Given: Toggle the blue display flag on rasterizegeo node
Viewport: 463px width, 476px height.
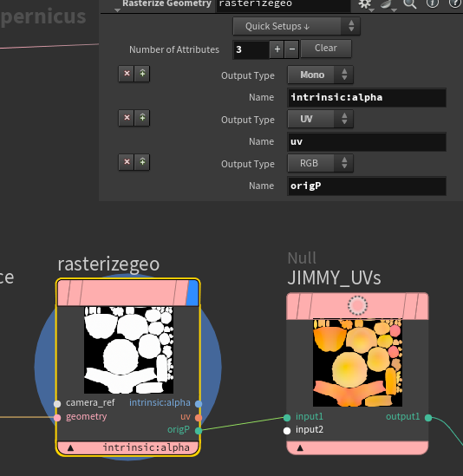Looking at the screenshot, I should (192, 293).
